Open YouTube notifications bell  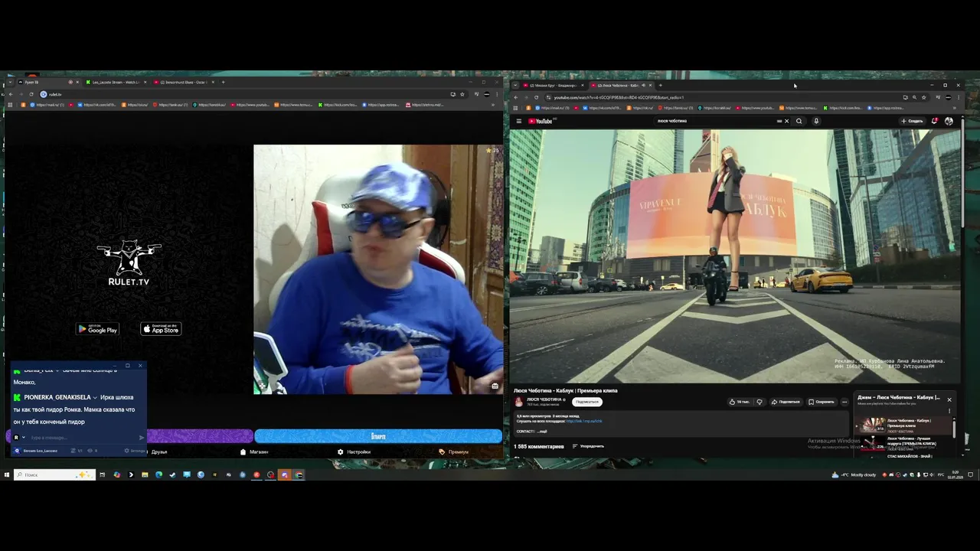pyautogui.click(x=935, y=121)
